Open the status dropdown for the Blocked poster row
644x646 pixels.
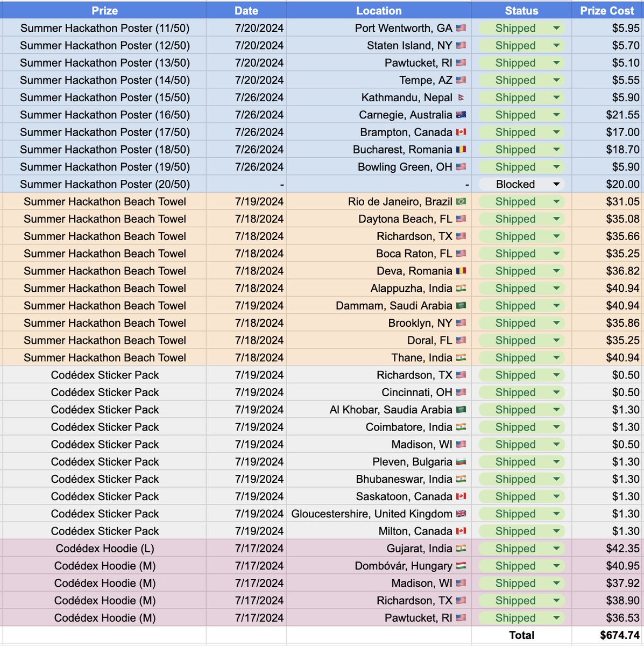click(555, 184)
